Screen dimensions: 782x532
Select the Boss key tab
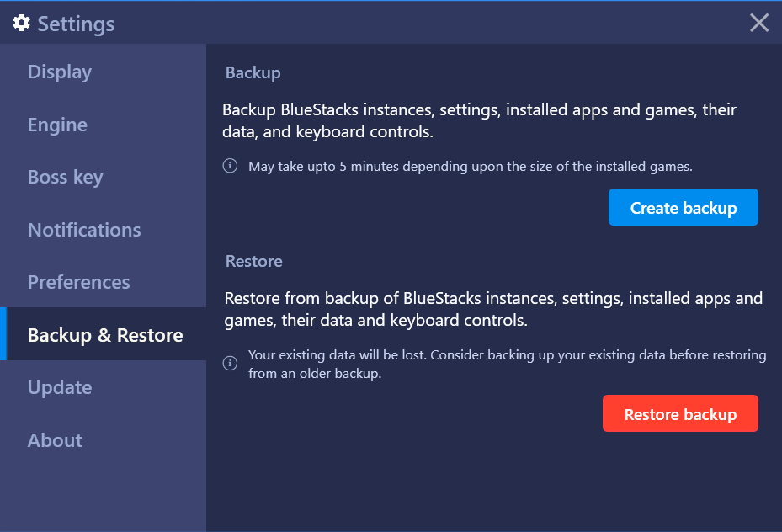(103, 177)
